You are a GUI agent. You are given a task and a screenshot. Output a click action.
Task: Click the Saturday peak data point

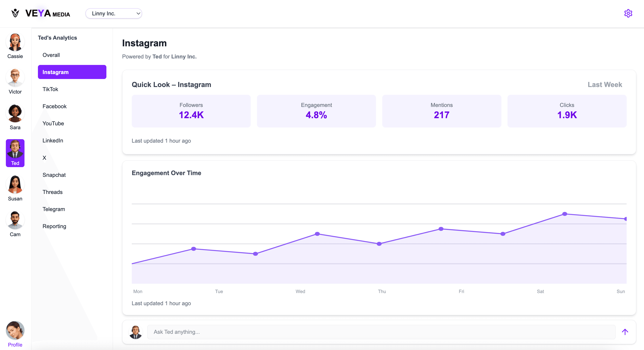tap(564, 214)
